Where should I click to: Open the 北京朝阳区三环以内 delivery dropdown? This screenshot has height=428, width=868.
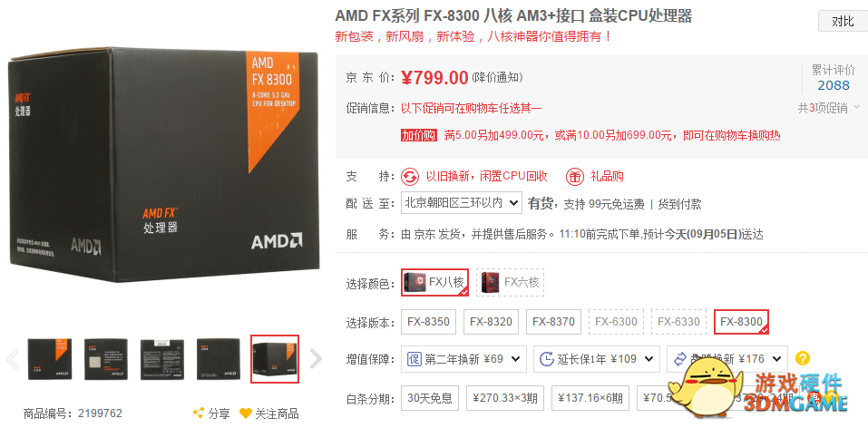(x=461, y=203)
